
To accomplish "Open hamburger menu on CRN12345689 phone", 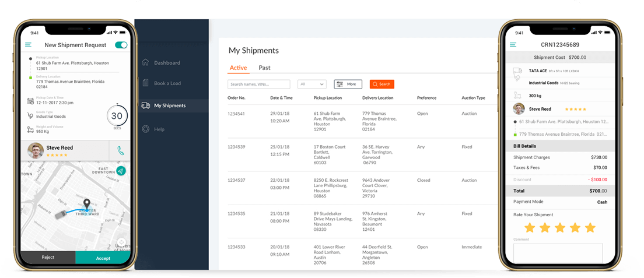I will pos(513,45).
